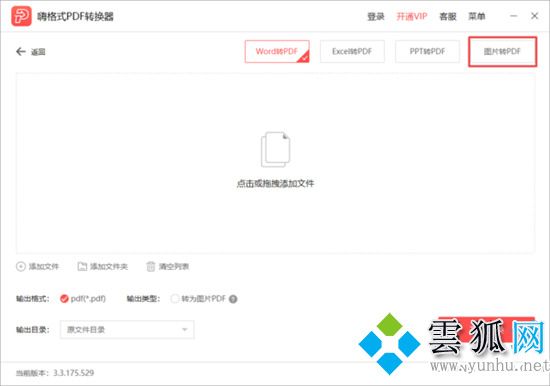Open the help question mark beside 转为图片PDF
Image resolution: width=550 pixels, height=386 pixels.
[x=233, y=299]
